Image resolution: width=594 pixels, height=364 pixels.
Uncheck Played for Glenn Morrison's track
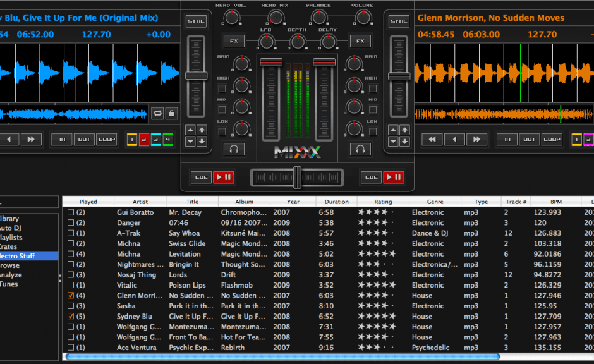[x=71, y=295]
